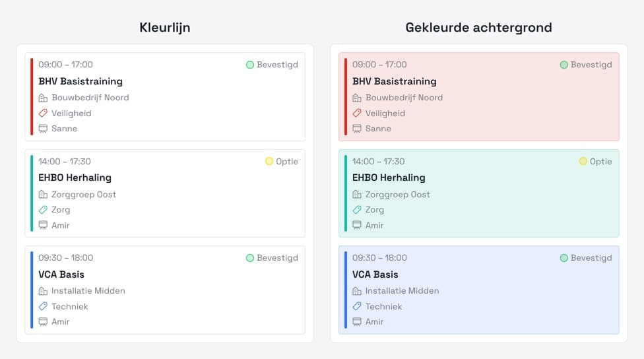Click Installatie Midden text in Kleurlijn column

pos(88,291)
